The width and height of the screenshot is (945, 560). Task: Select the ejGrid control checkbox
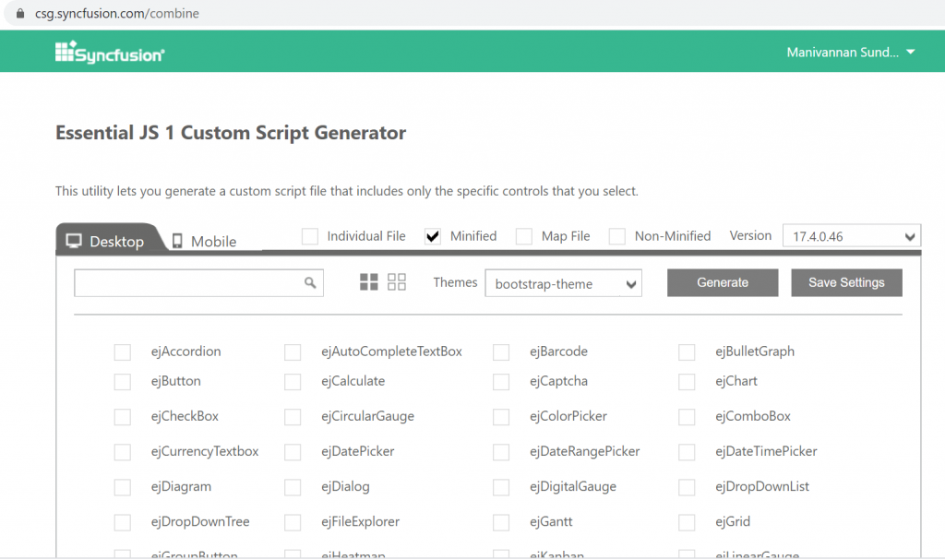687,522
